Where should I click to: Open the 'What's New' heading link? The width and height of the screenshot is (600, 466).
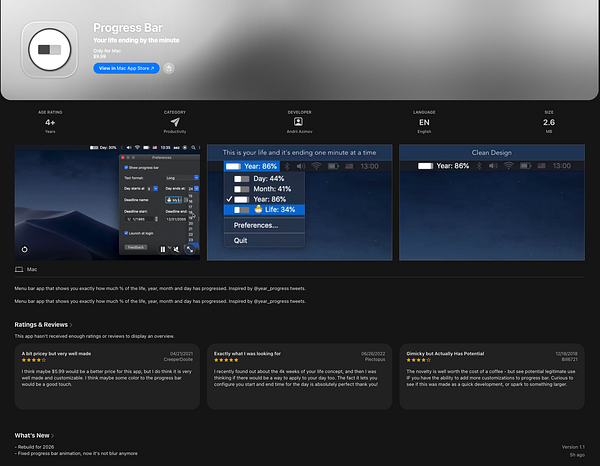(x=32, y=436)
